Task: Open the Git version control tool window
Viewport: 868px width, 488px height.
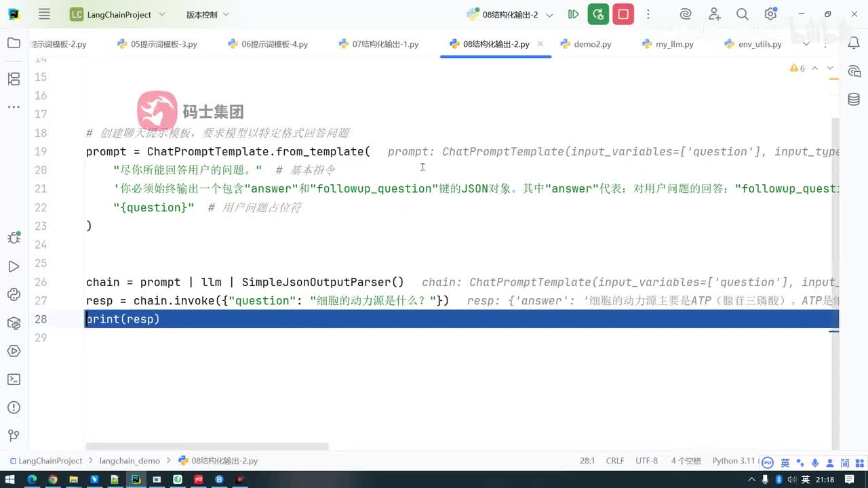Action: tap(14, 436)
